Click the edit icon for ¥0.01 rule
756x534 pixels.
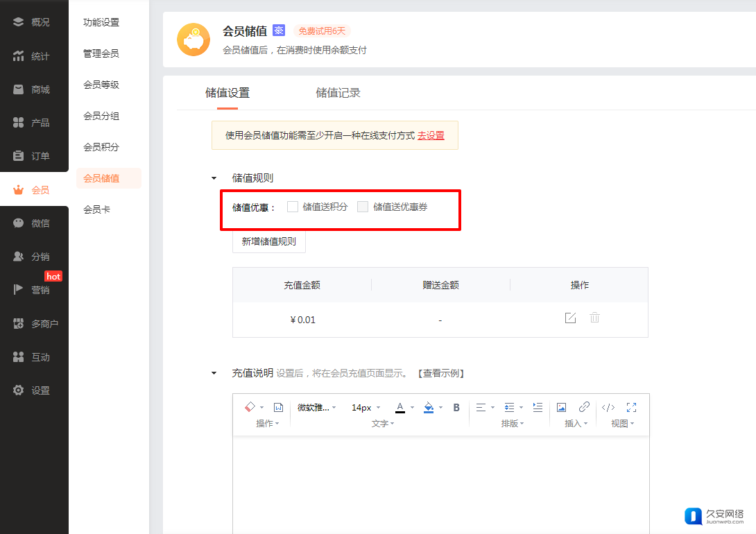pos(570,318)
